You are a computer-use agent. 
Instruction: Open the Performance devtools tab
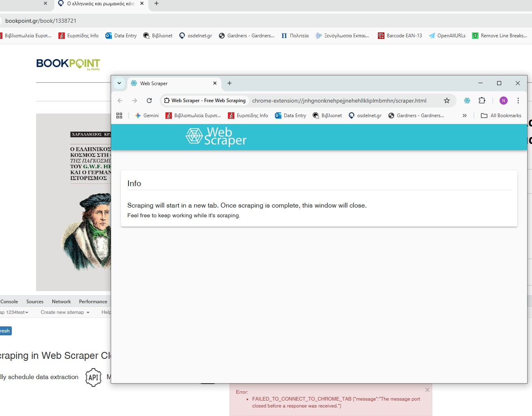point(93,302)
